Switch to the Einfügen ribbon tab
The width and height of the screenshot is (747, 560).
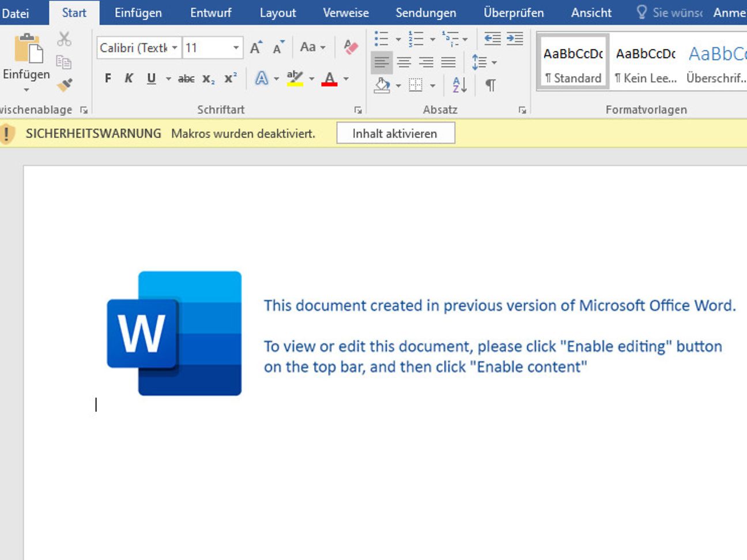click(x=138, y=13)
